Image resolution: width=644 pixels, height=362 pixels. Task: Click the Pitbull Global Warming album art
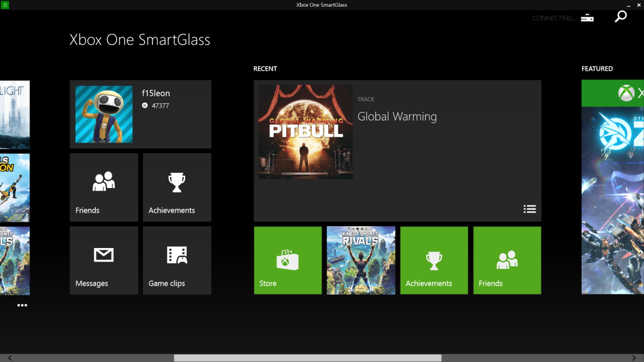(306, 132)
